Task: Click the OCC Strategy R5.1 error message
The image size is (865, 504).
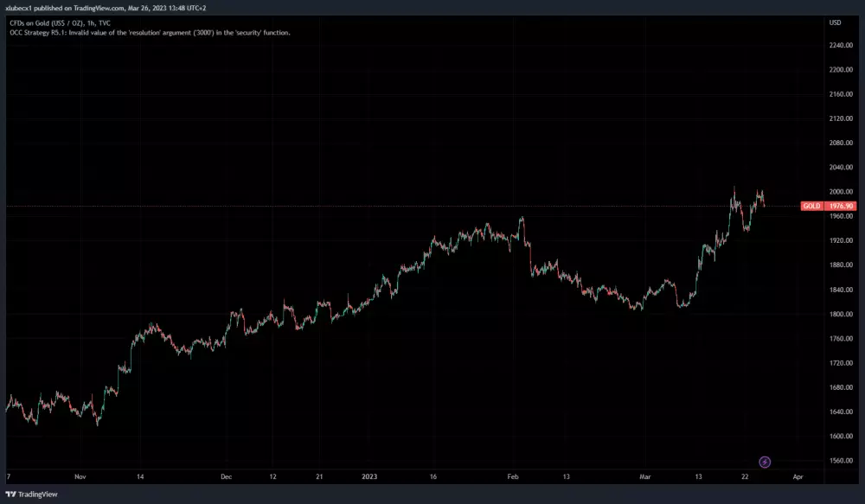Action: (149, 33)
